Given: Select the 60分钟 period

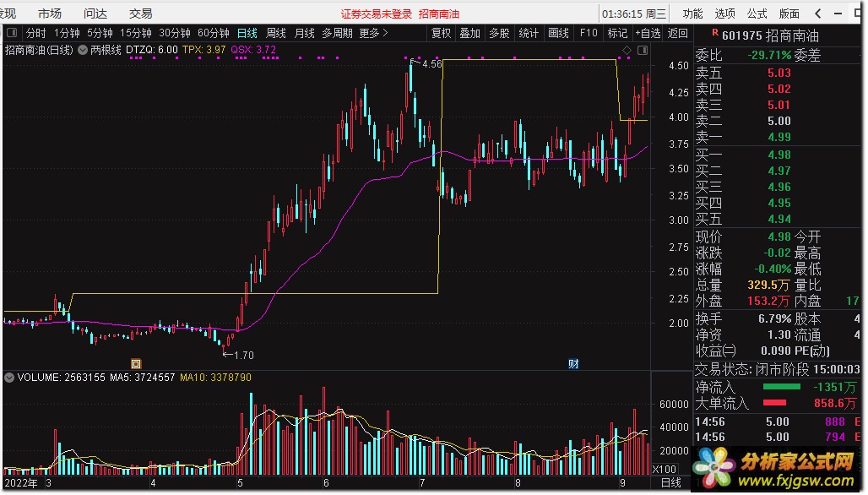Looking at the screenshot, I should (213, 33).
